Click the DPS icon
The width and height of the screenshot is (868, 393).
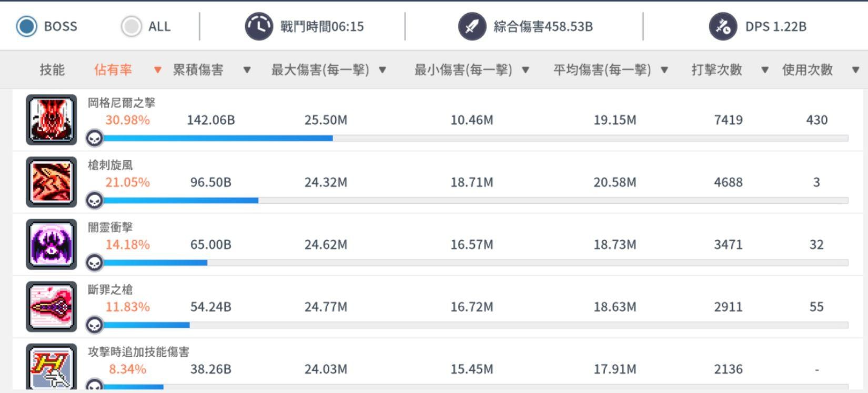tap(723, 26)
